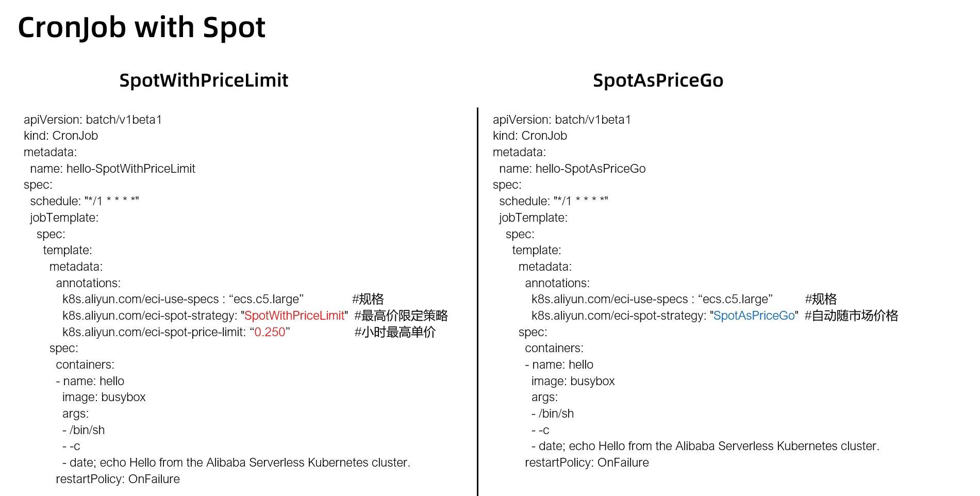Click the "name: hello-SpotAsPriceGo" line

click(x=572, y=169)
